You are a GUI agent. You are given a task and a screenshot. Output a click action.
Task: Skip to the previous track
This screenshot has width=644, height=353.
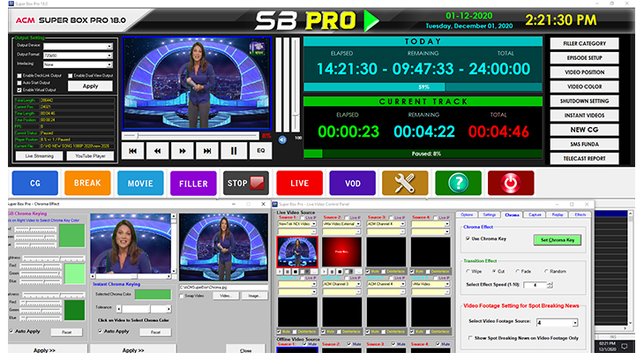[135, 151]
